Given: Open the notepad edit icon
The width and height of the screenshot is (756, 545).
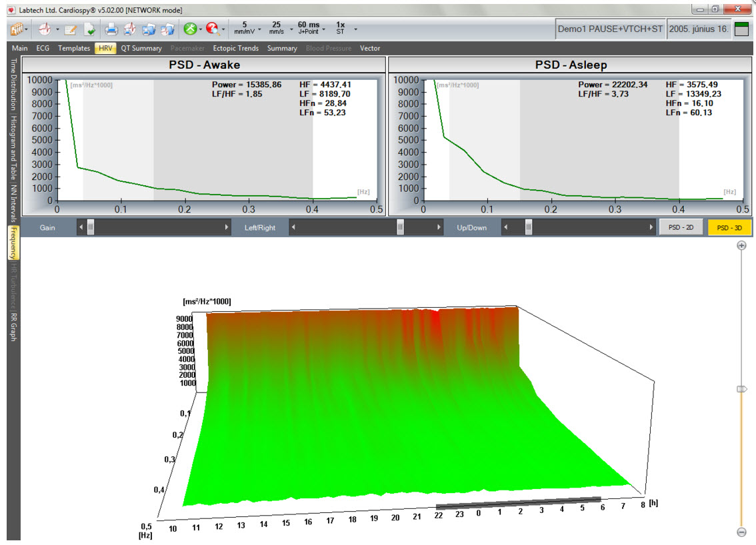Looking at the screenshot, I should [x=71, y=29].
